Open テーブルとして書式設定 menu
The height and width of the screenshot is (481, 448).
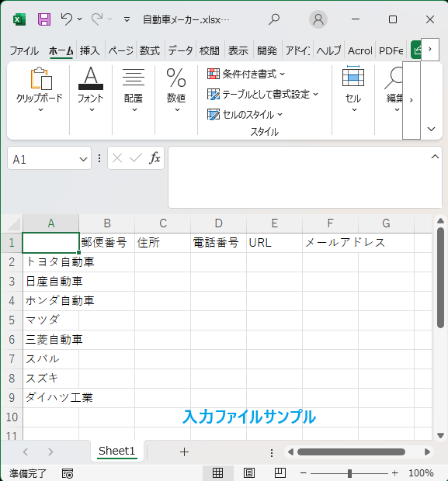[263, 94]
